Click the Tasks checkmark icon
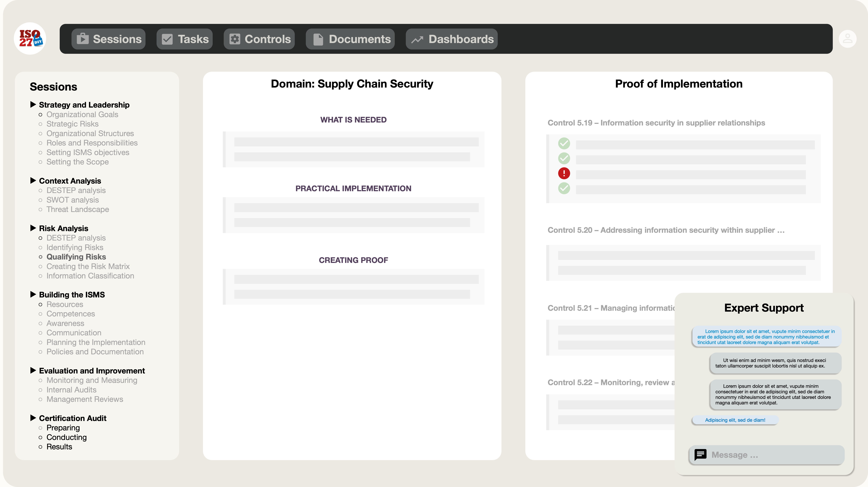Image resolution: width=868 pixels, height=487 pixels. [x=167, y=39]
